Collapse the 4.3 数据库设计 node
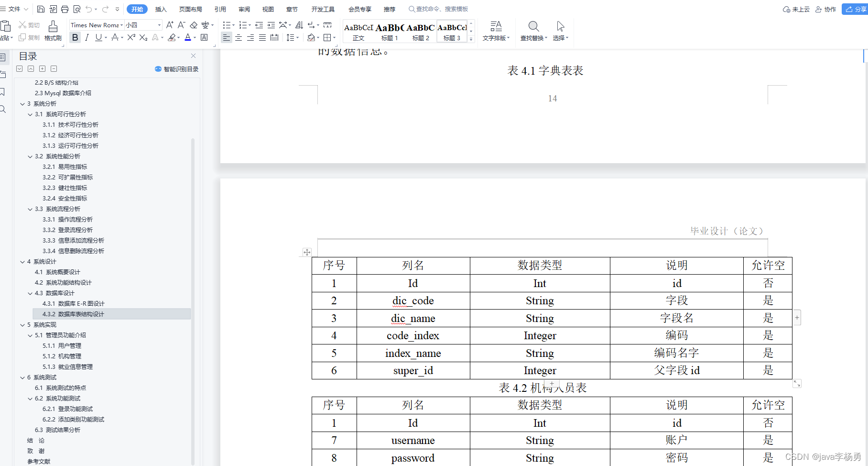Image resolution: width=868 pixels, height=466 pixels. coord(30,293)
